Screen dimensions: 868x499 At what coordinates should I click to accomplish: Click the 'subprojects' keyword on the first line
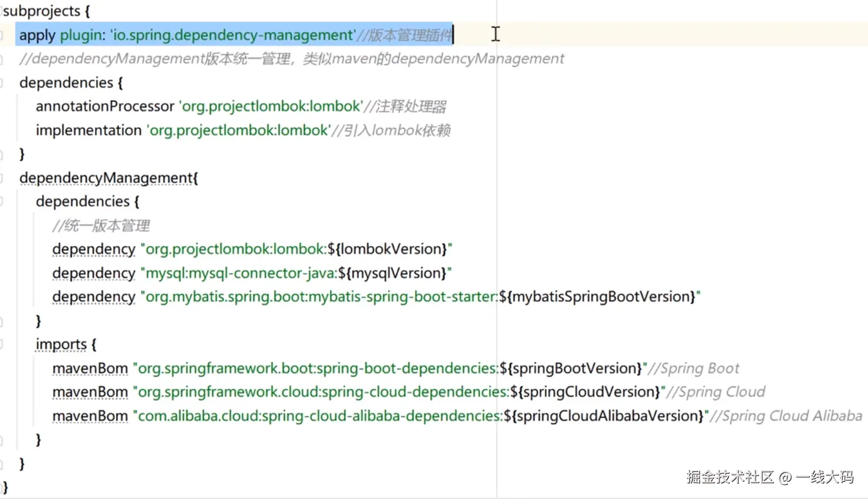pos(42,11)
